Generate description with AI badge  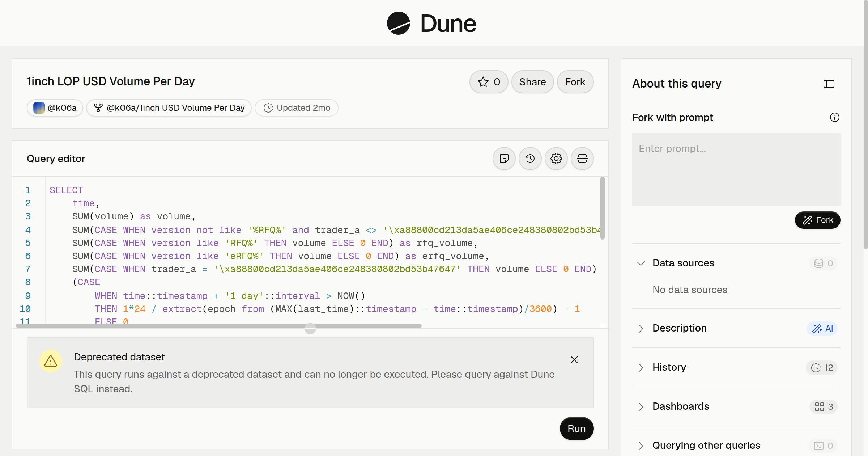pyautogui.click(x=822, y=329)
